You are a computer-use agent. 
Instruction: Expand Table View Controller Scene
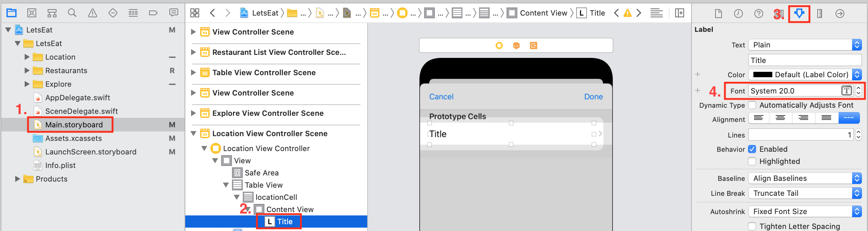point(193,72)
